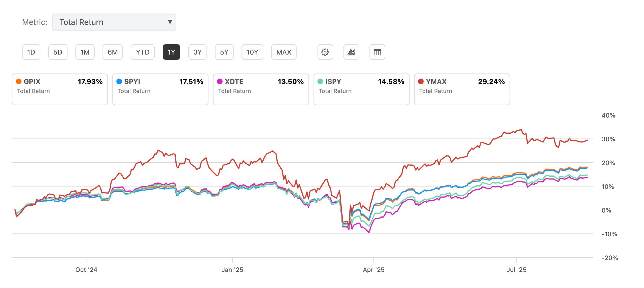Click the Oct '24 axis label
Screen dimensions: 644x288
coord(86,270)
